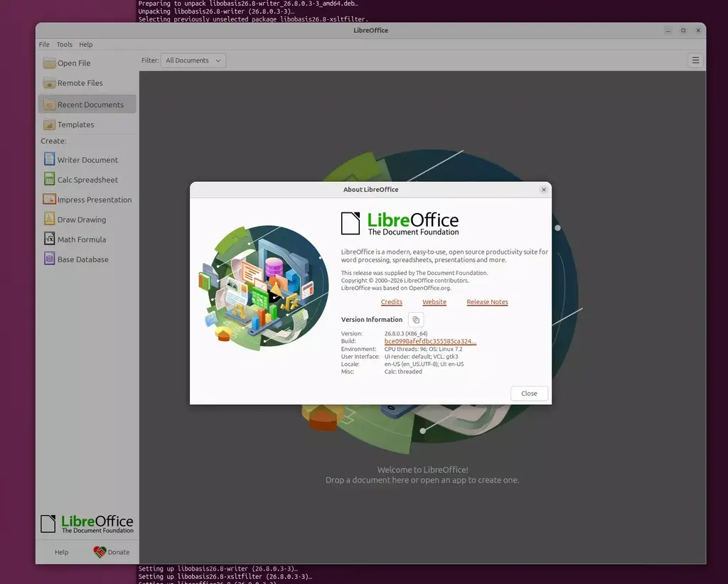The height and width of the screenshot is (584, 728).
Task: Click the Remote Files folder icon
Action: point(49,82)
